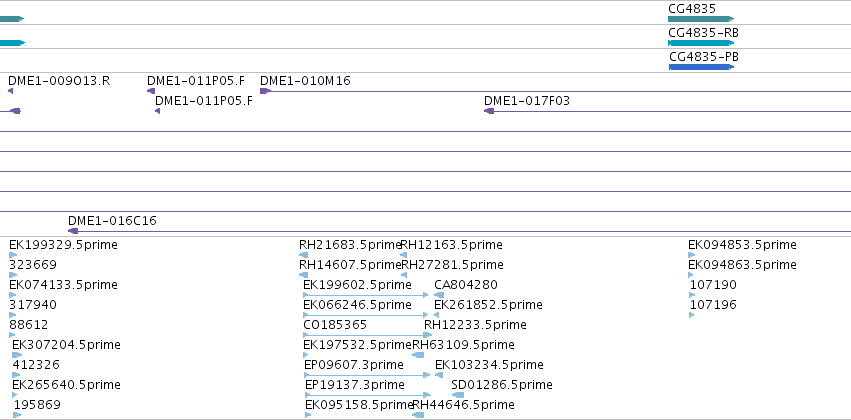Click the upper DME1-011P05.F arrow marker
This screenshot has width=851, height=420.
(151, 91)
